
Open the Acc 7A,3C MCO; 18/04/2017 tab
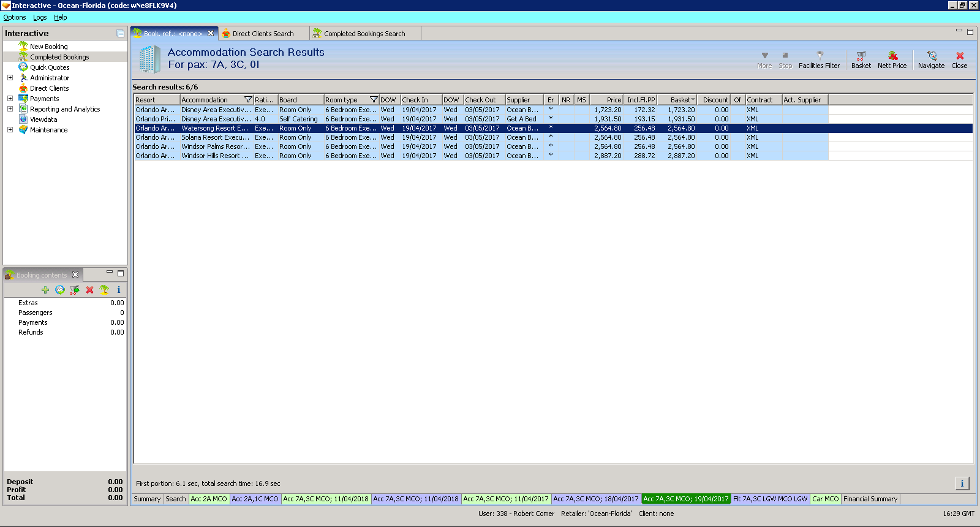click(596, 499)
